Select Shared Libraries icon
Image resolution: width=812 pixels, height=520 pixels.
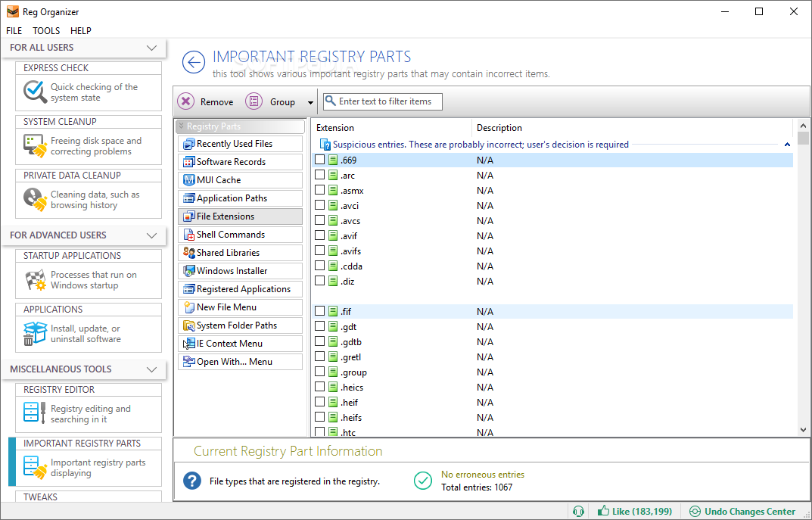tap(189, 253)
